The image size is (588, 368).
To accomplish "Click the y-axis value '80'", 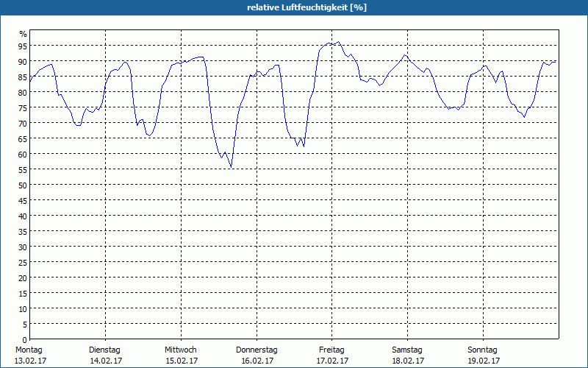I will 23,92.
